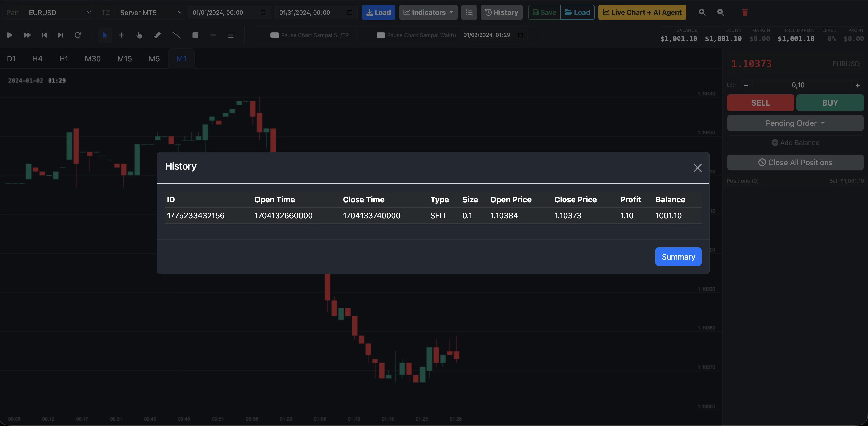
Task: Click the Summary button in History dialog
Action: click(x=678, y=256)
